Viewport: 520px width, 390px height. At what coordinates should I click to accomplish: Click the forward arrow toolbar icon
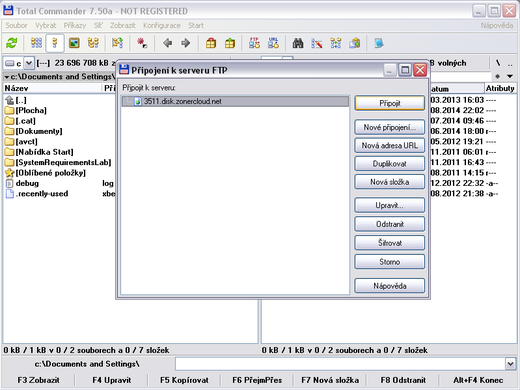(186, 43)
